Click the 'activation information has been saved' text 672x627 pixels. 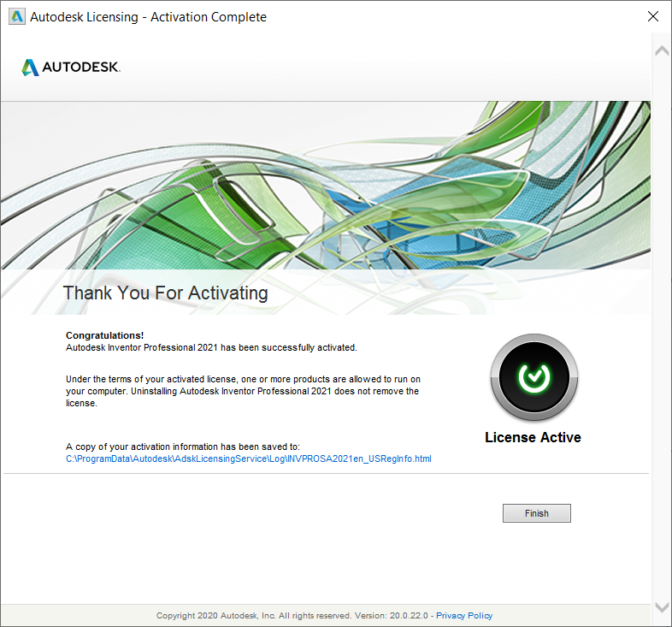click(183, 447)
